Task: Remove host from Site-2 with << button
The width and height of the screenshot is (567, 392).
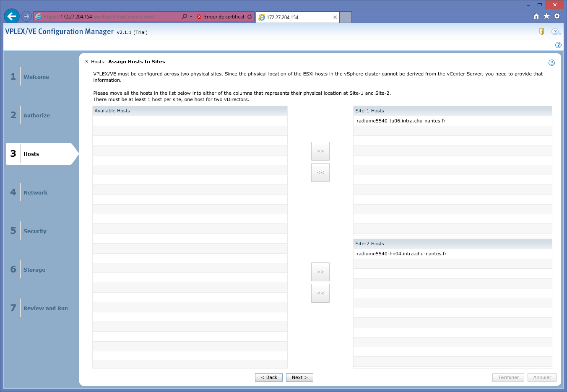Action: [x=320, y=293]
